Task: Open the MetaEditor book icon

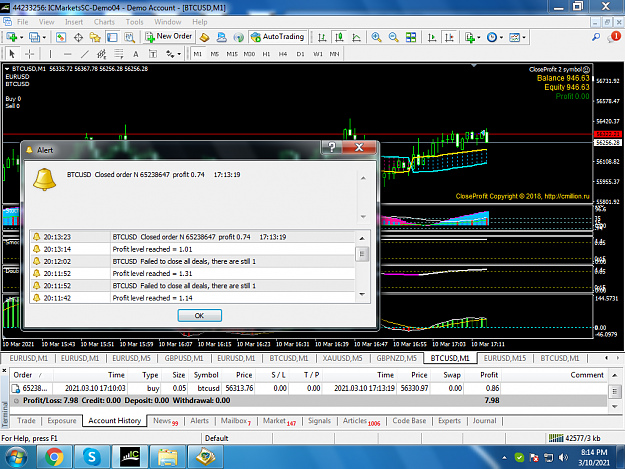Action: (x=204, y=37)
